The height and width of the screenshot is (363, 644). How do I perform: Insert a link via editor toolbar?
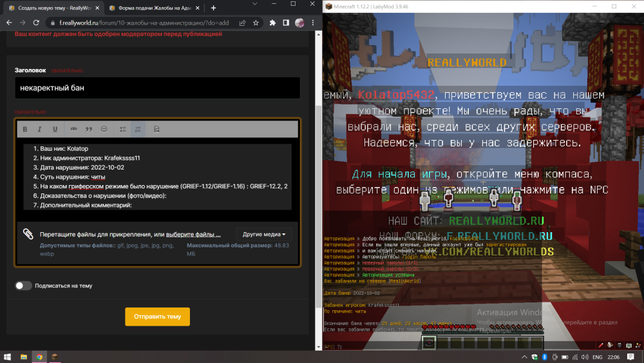[x=73, y=129]
